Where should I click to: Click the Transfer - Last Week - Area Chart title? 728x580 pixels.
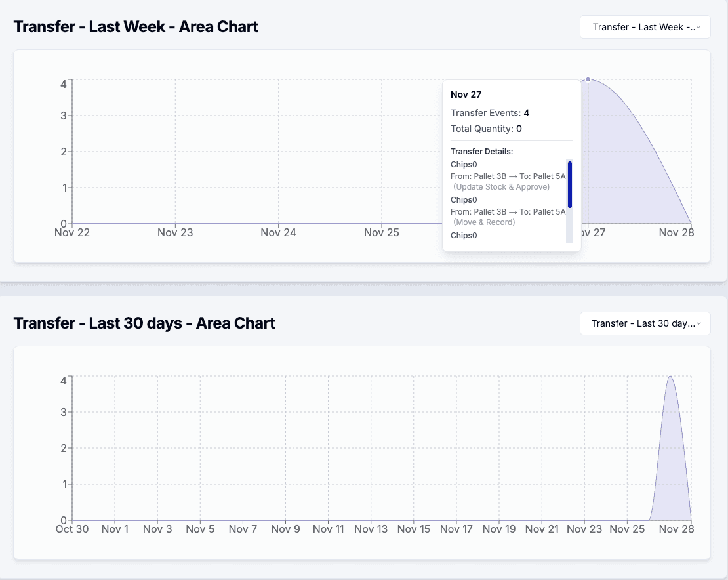click(136, 27)
